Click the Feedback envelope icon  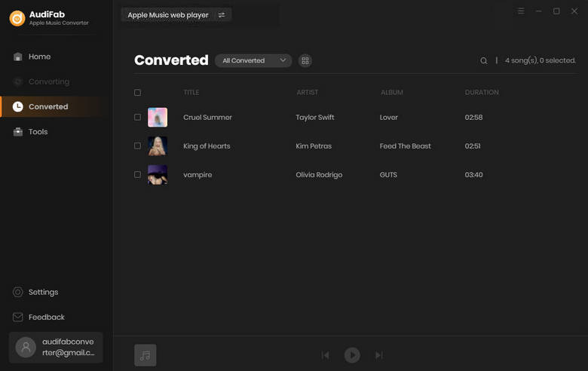(x=17, y=317)
